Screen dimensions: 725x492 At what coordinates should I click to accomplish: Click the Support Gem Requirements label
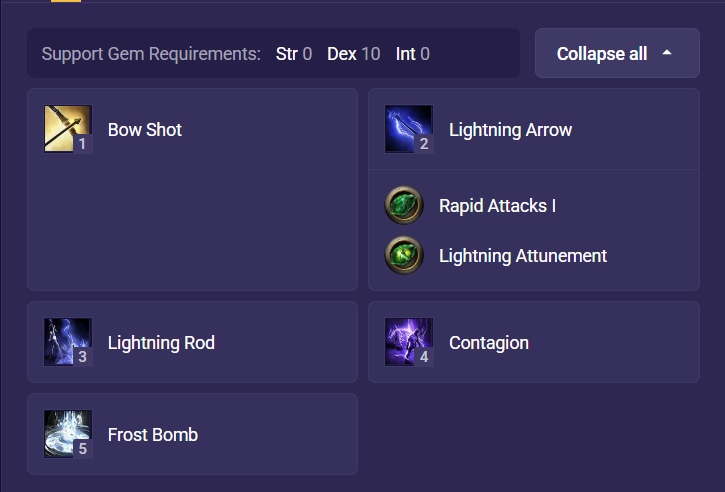(151, 54)
